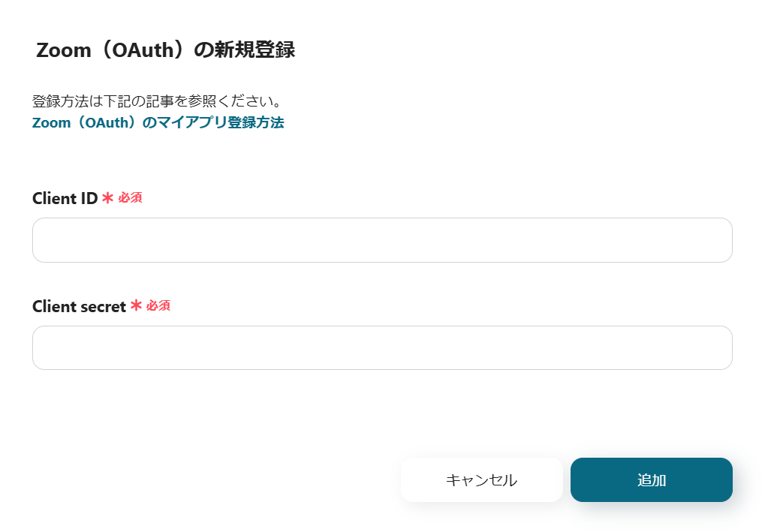Click the red asterisk beside Client secret
This screenshot has height=532, width=762.
[136, 305]
